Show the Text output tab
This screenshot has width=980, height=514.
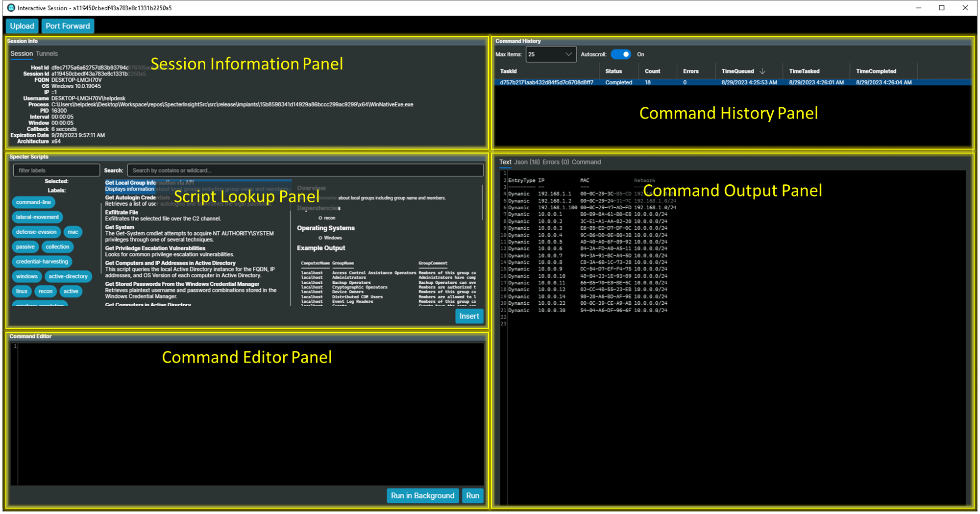click(x=505, y=162)
